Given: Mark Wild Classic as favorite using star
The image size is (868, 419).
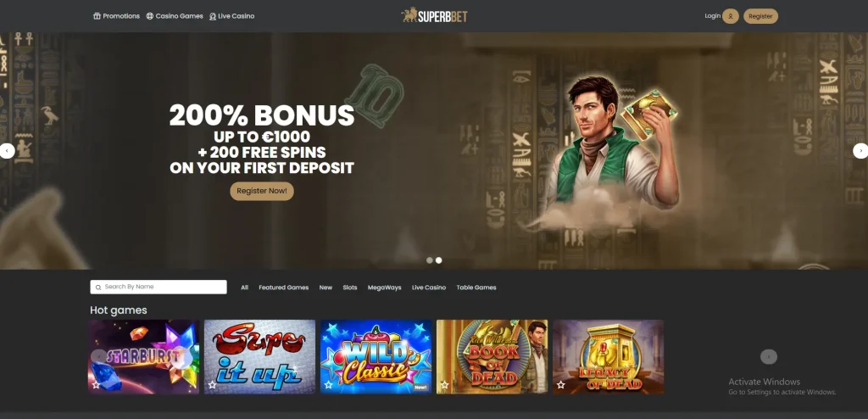Looking at the screenshot, I should pos(328,384).
